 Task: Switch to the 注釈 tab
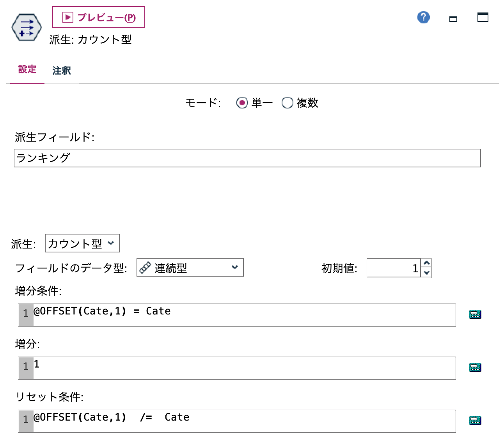click(61, 71)
